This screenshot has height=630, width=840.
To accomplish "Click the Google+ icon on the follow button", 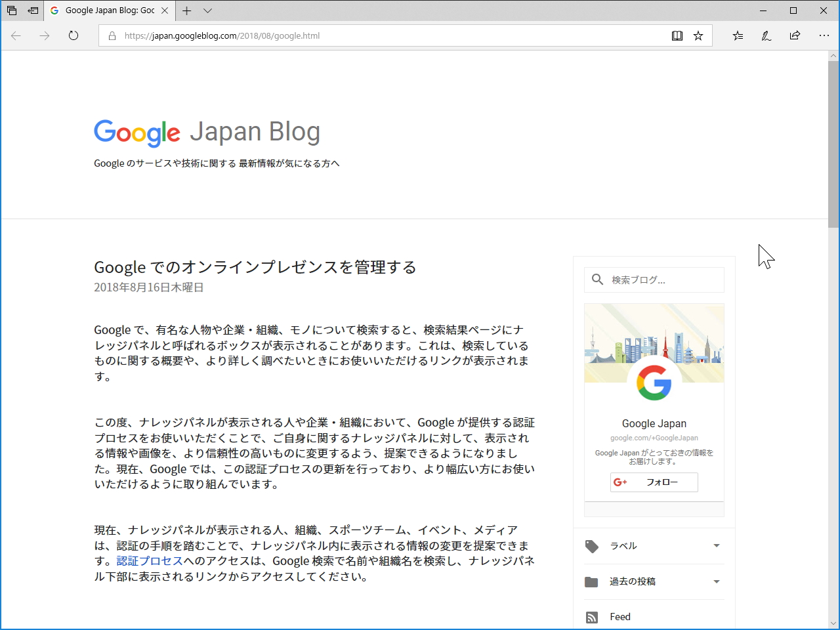I will pos(621,482).
